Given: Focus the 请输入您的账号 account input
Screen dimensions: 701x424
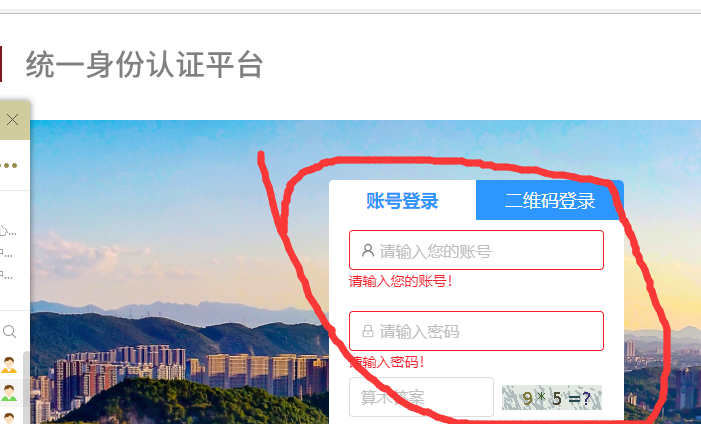Looking at the screenshot, I should [477, 250].
